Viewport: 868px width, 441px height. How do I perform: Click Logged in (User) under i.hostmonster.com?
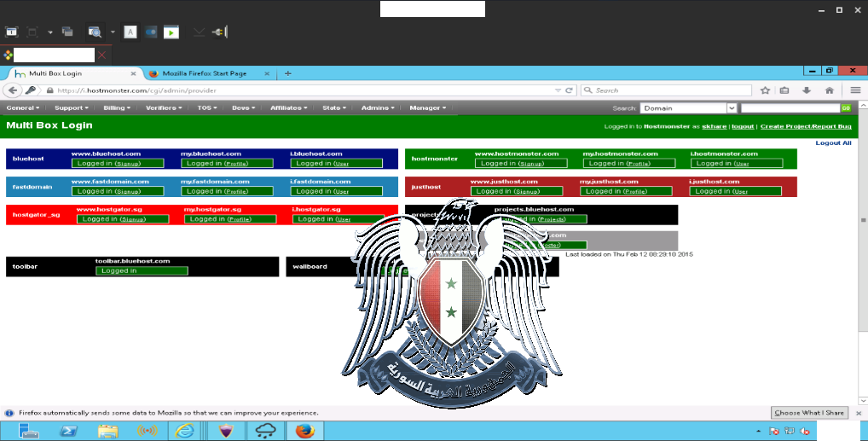pyautogui.click(x=737, y=164)
